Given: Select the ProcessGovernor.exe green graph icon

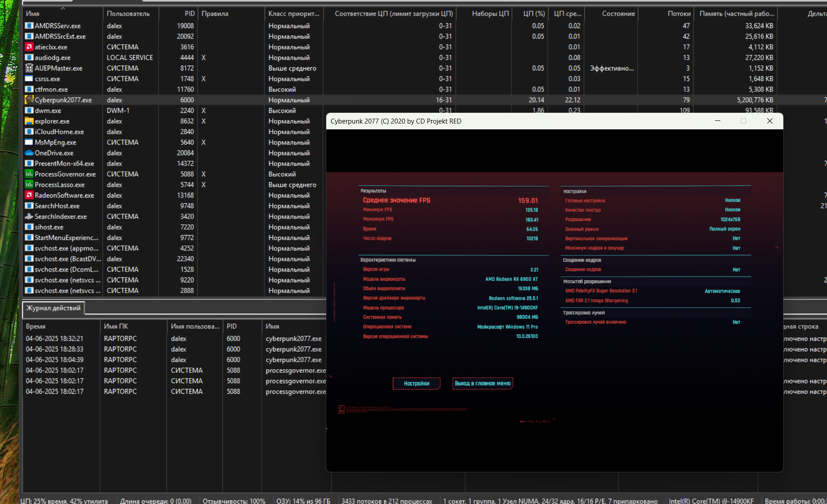Looking at the screenshot, I should click(29, 174).
